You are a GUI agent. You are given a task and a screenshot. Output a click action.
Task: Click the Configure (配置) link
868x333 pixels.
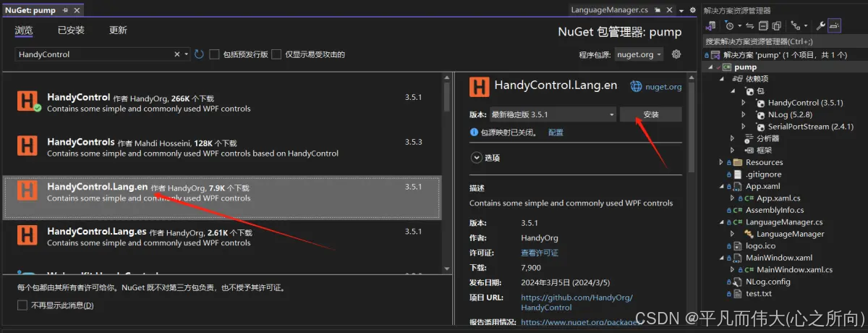(x=556, y=132)
